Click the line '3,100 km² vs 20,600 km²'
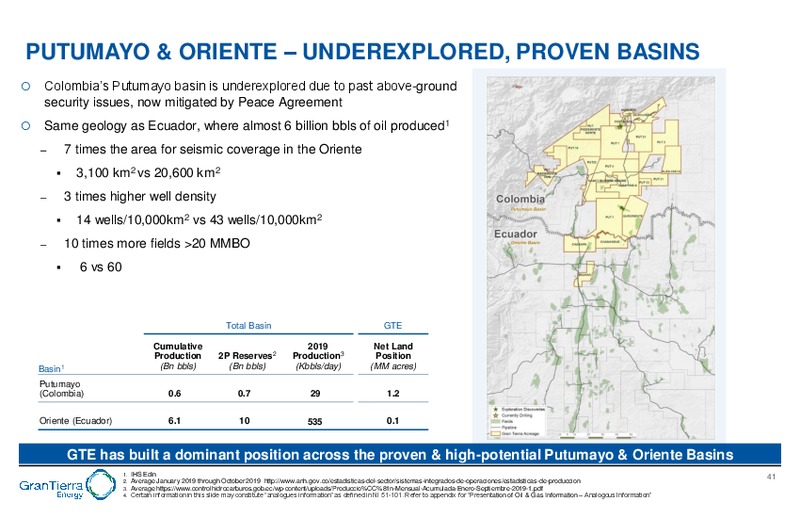This screenshot has height=518, width=800. [148, 172]
